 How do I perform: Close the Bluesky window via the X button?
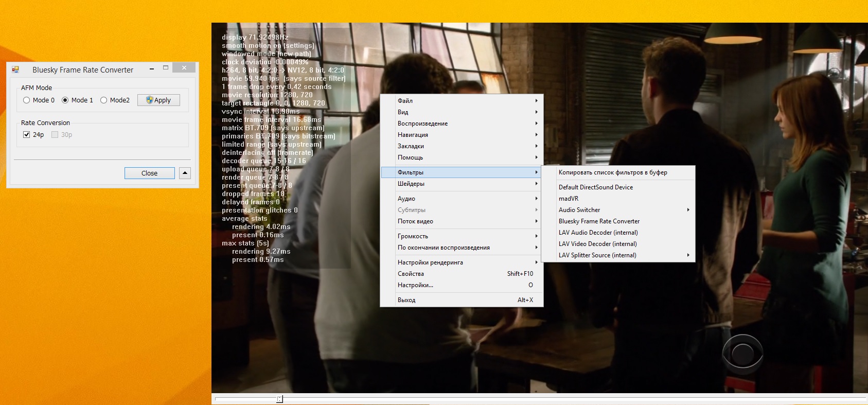tap(184, 68)
